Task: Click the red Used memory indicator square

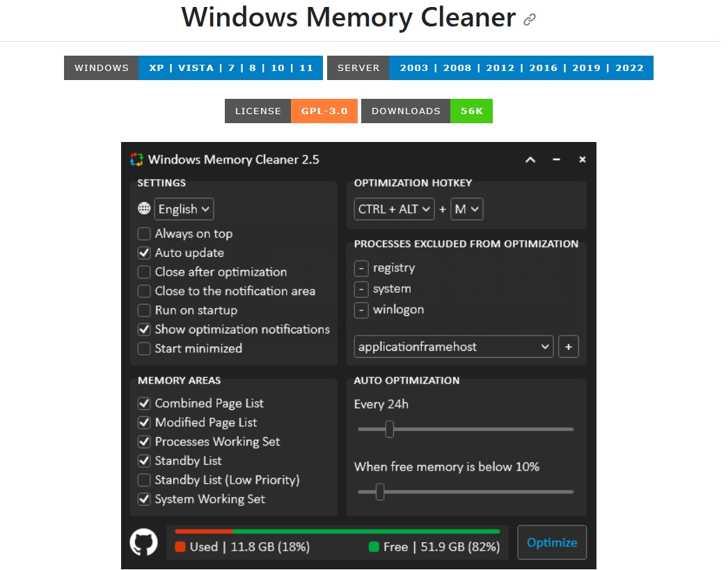Action: coord(180,547)
